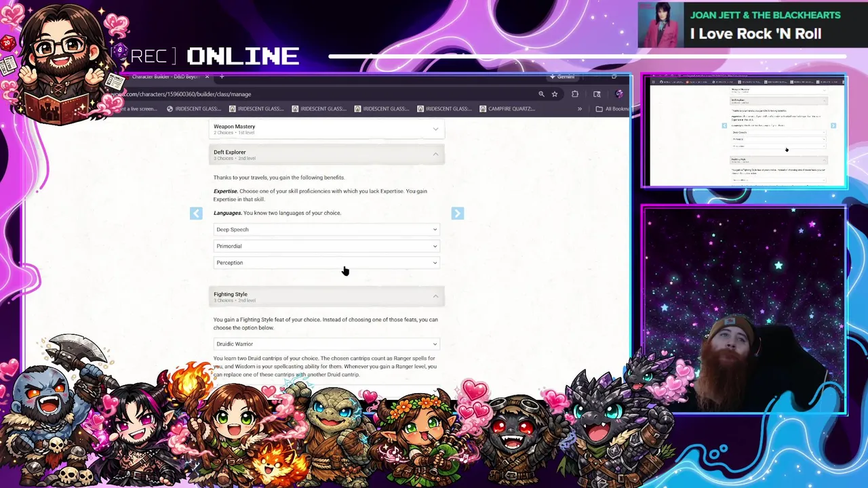Open the Perception expertise dropdown
The height and width of the screenshot is (488, 868).
pyautogui.click(x=327, y=263)
